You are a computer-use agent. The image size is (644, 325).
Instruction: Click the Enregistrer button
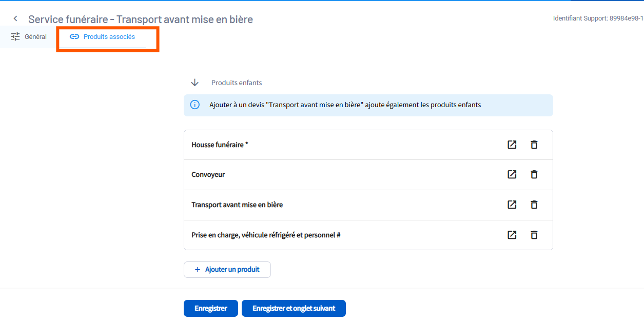(211, 309)
